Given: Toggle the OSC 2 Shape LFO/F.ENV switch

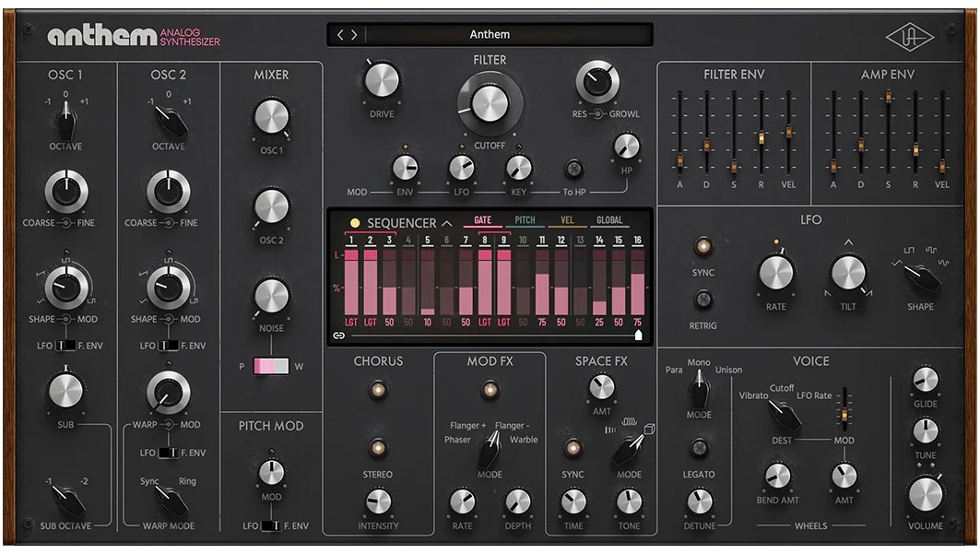Looking at the screenshot, I should coord(168,346).
